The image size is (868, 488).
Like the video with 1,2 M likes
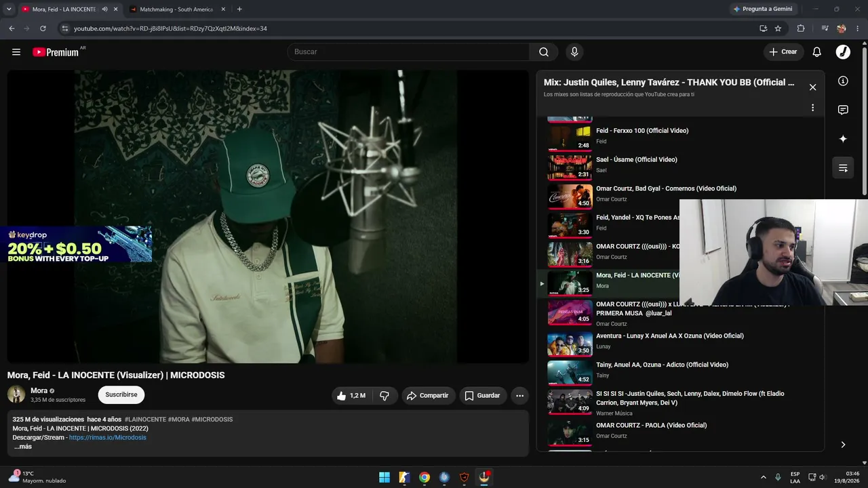351,396
